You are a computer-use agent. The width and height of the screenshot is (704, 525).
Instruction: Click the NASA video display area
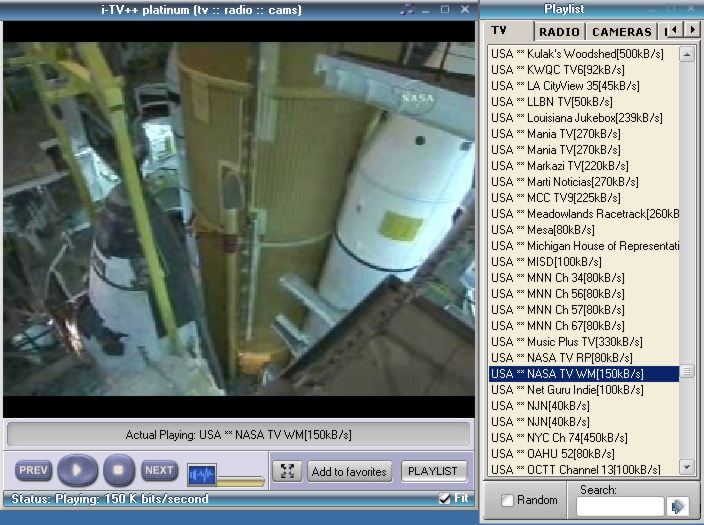click(239, 219)
